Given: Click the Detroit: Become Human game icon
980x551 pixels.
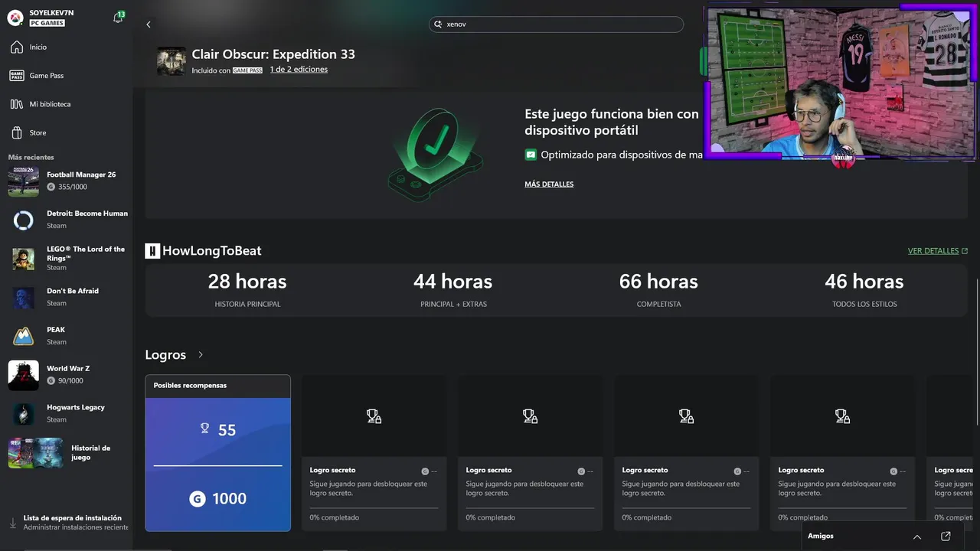Looking at the screenshot, I should pyautogui.click(x=23, y=220).
